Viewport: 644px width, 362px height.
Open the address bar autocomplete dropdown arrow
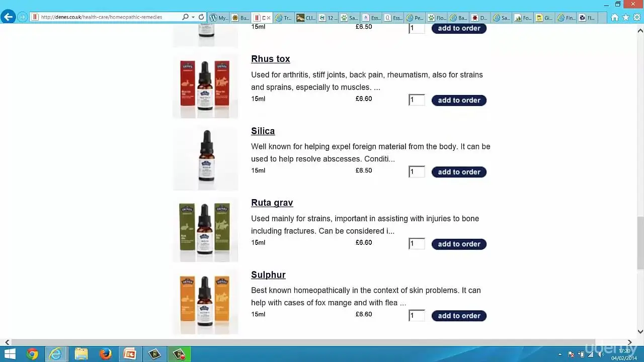[193, 17]
